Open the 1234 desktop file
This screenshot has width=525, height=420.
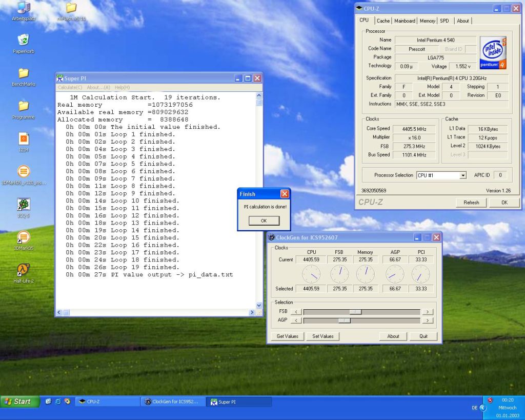(24, 142)
